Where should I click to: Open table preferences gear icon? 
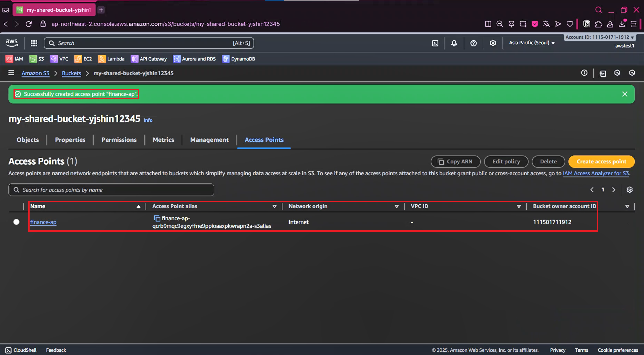click(x=629, y=190)
